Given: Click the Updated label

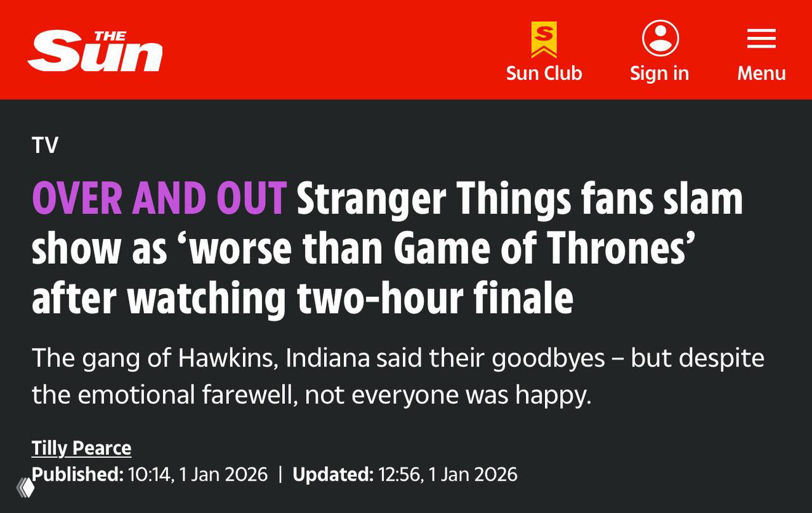Looking at the screenshot, I should 332,474.
